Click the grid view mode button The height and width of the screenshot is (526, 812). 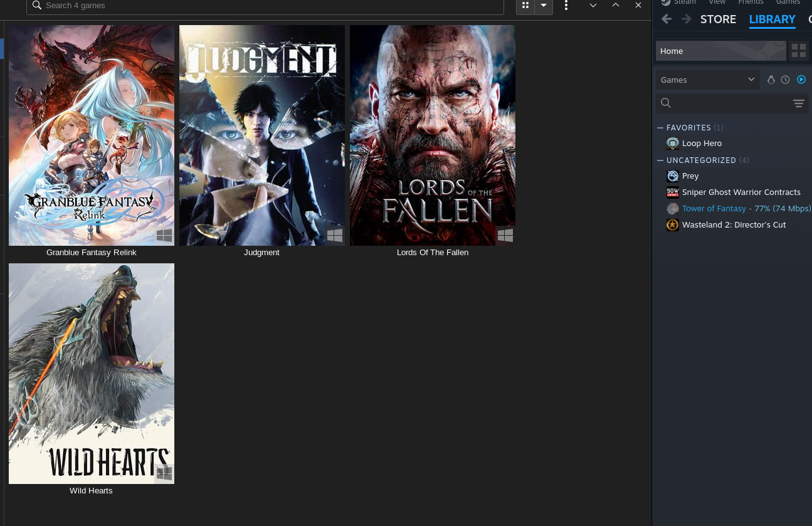coord(525,5)
